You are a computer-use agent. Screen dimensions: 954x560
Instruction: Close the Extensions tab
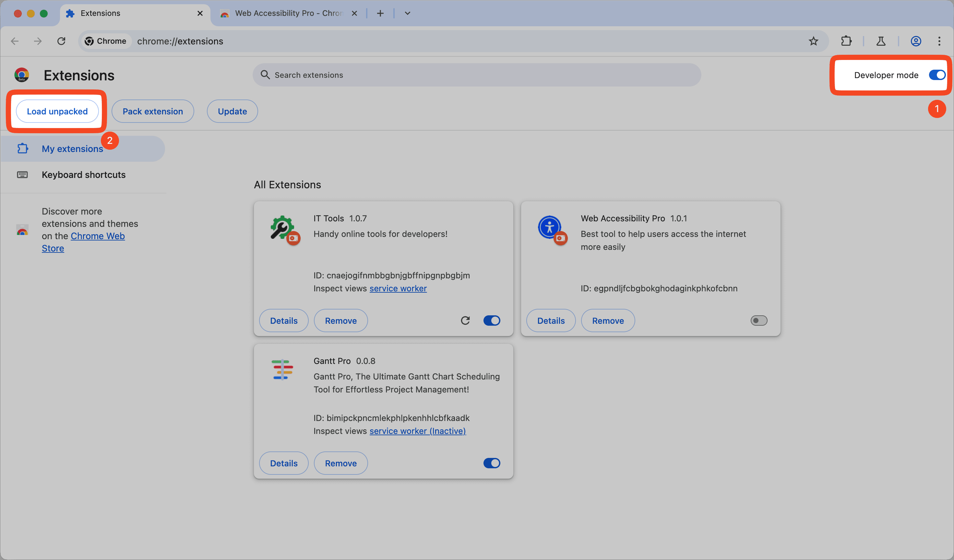click(x=200, y=13)
